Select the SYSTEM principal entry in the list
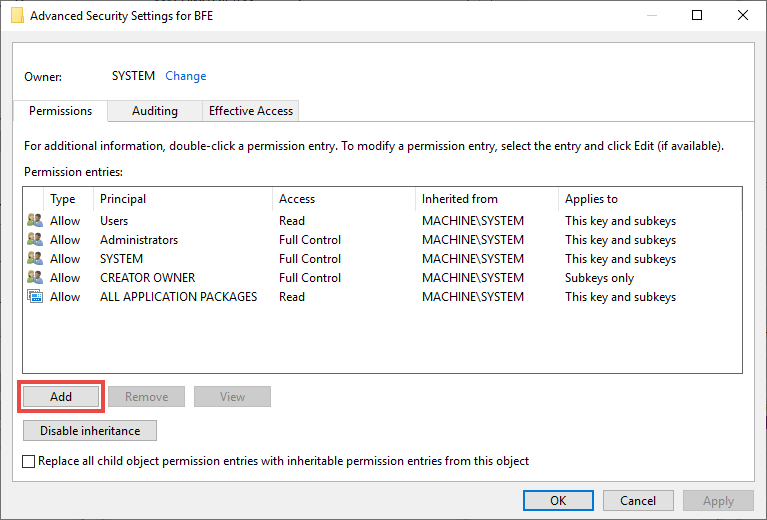Viewport: 767px width, 520px height. [121, 259]
